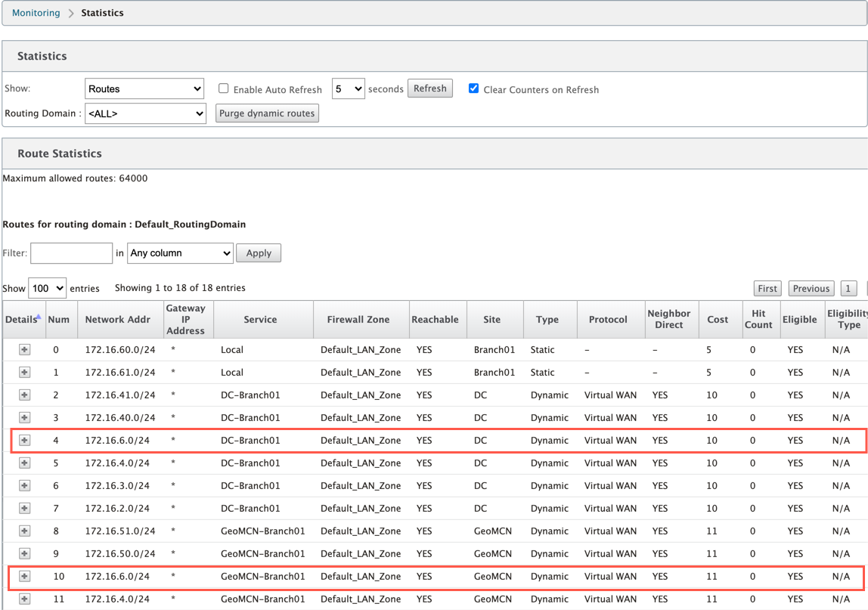Screen dimensions: 868x610
Task: Sort table by Firewall Zone column
Action: (x=361, y=320)
